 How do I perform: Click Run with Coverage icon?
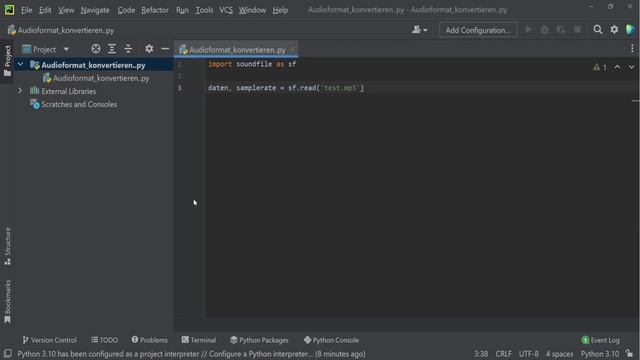[x=561, y=29]
